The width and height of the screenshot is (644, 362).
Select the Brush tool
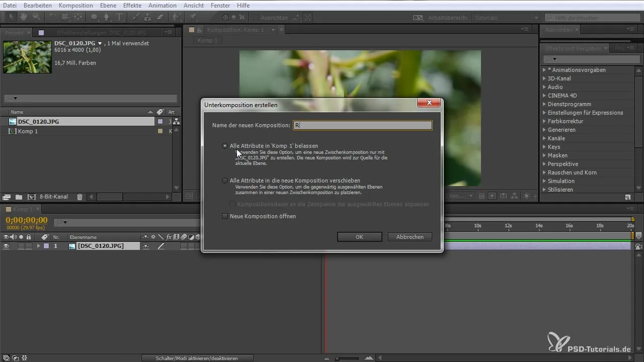(x=136, y=17)
